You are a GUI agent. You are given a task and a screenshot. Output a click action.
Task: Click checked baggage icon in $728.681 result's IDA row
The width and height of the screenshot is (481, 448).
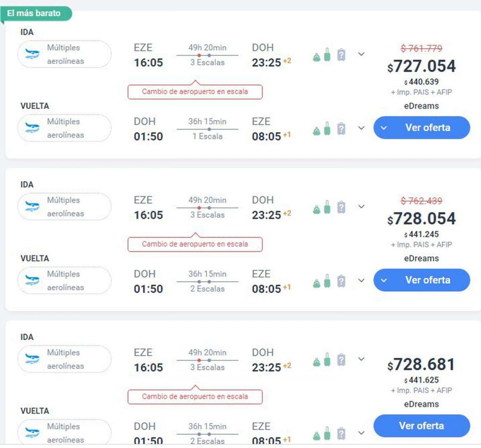point(341,359)
